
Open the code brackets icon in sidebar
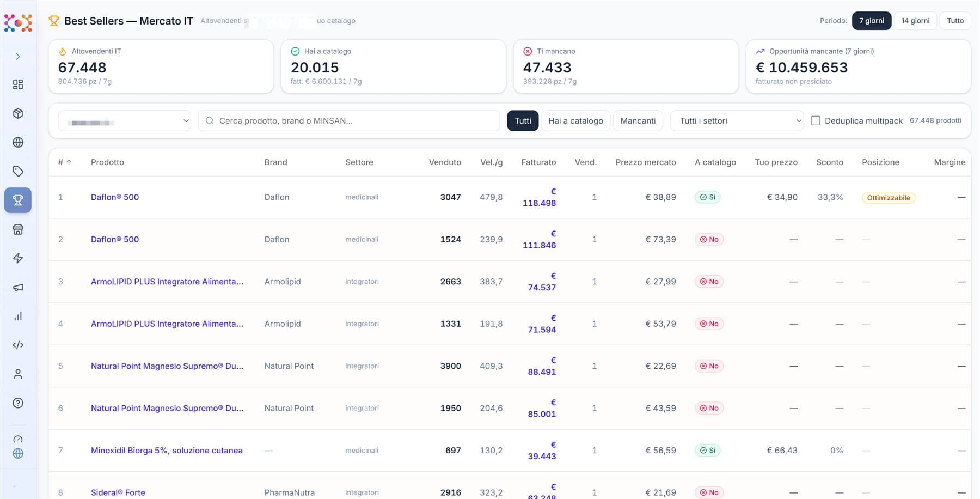(x=18, y=345)
